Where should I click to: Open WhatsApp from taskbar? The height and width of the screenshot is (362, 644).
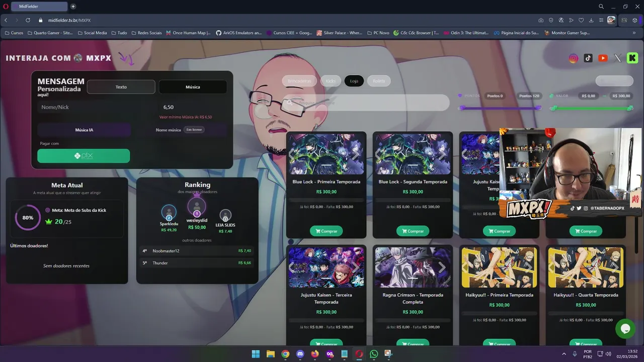pyautogui.click(x=374, y=354)
